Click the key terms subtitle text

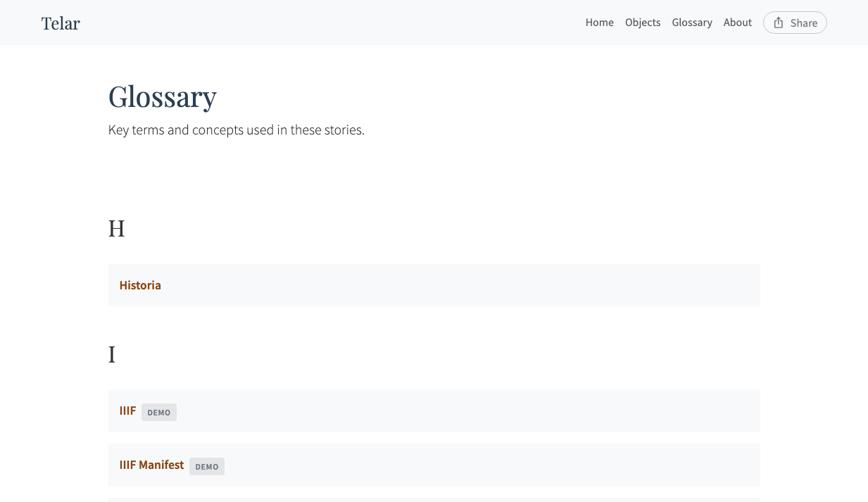(x=236, y=130)
